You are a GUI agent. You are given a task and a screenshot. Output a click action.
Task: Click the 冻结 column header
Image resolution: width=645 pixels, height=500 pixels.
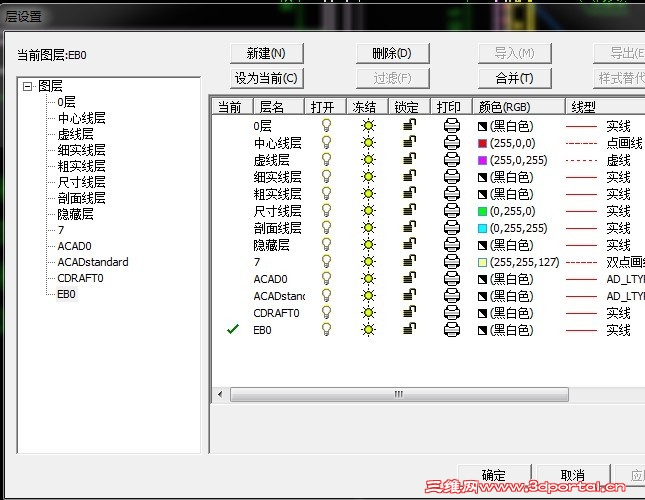point(367,107)
